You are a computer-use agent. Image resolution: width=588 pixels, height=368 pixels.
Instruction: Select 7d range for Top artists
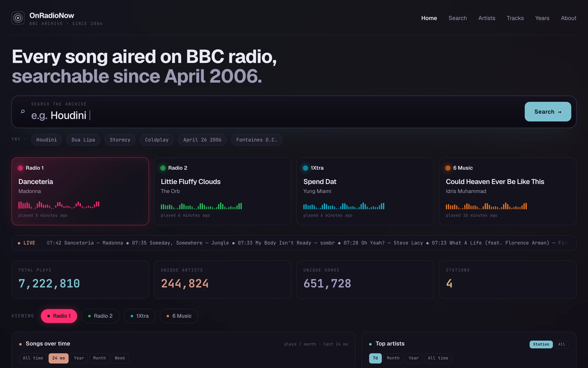pyautogui.click(x=375, y=358)
